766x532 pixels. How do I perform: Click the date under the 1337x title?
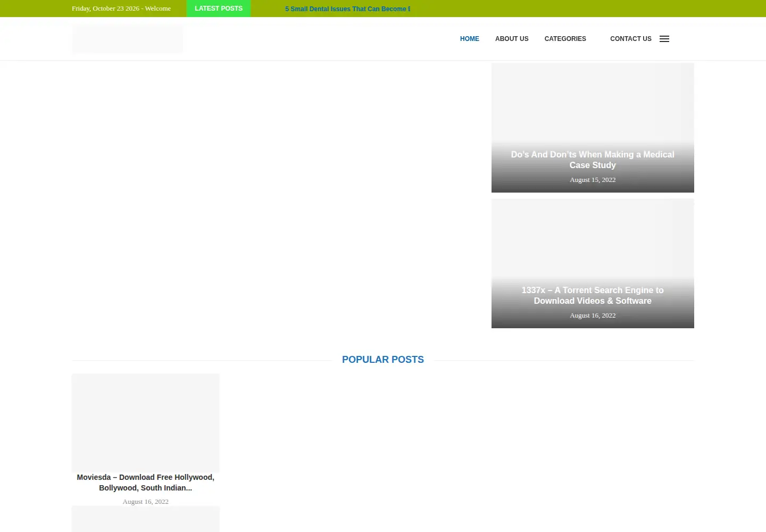point(593,315)
